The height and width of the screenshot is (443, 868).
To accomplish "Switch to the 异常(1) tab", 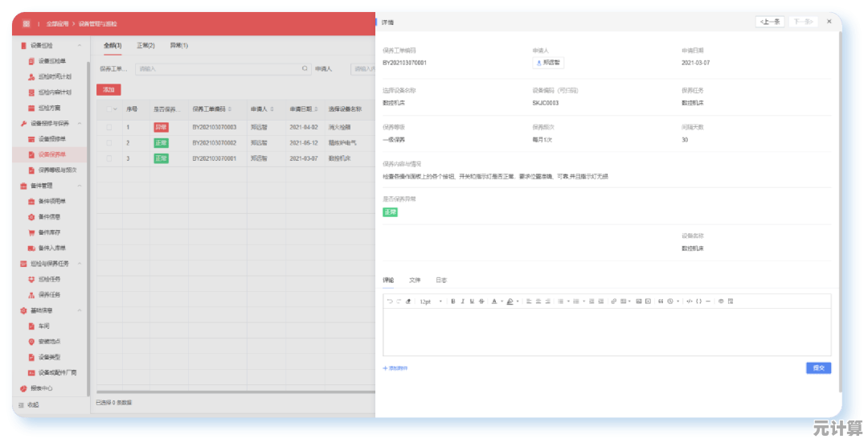I will 178,45.
